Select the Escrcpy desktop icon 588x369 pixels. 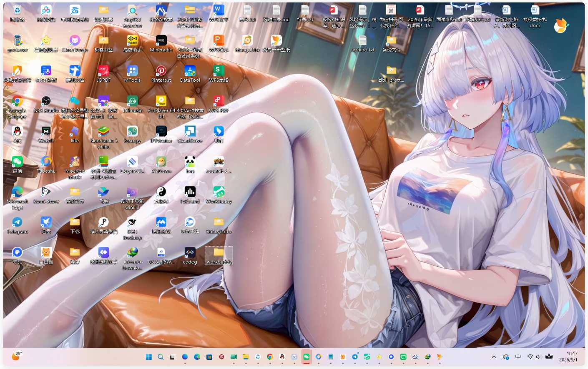coord(132,135)
